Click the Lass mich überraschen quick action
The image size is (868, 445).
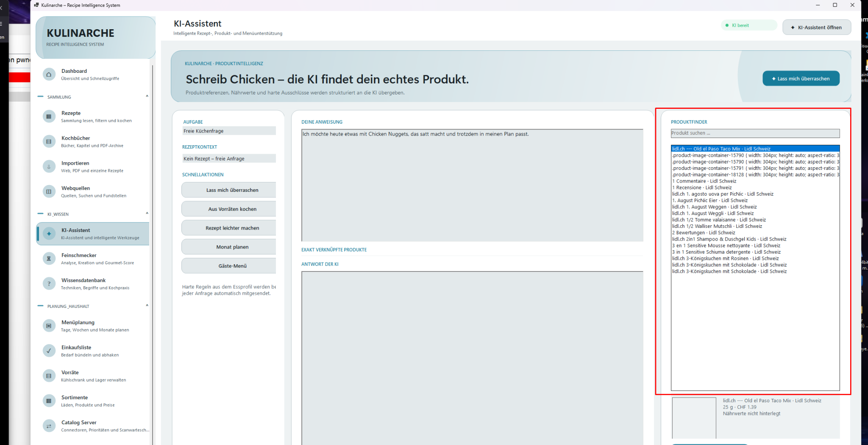tap(229, 190)
